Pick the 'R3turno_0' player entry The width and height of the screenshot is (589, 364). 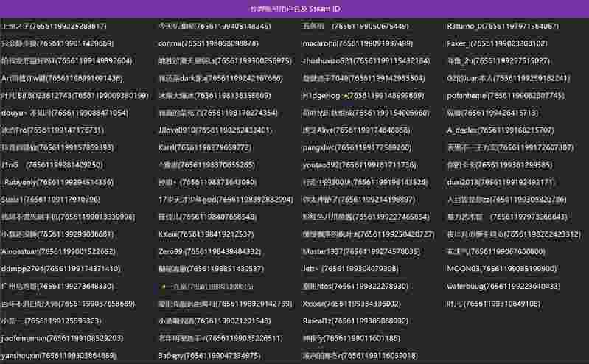[x=503, y=27]
